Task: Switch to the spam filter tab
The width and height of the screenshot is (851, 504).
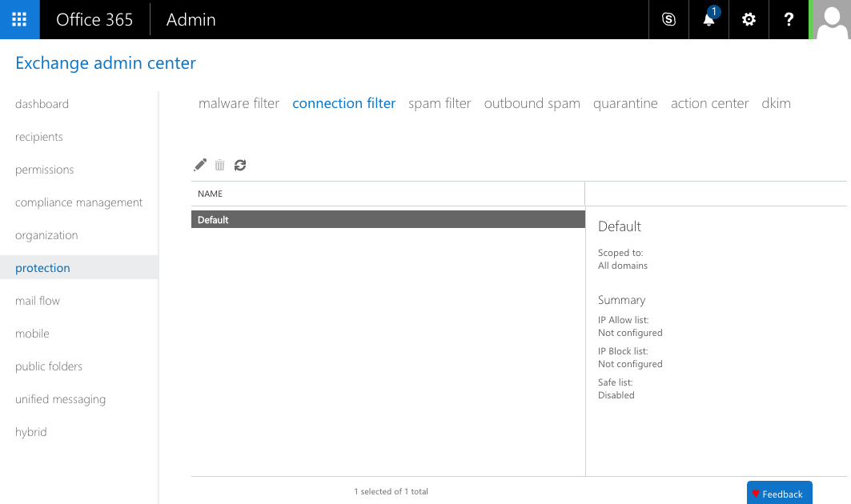Action: tap(440, 103)
